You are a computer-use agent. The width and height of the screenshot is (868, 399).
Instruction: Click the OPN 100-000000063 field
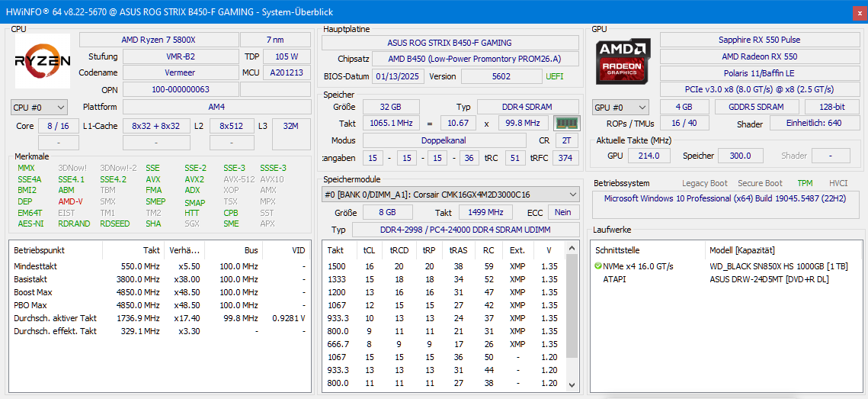181,89
